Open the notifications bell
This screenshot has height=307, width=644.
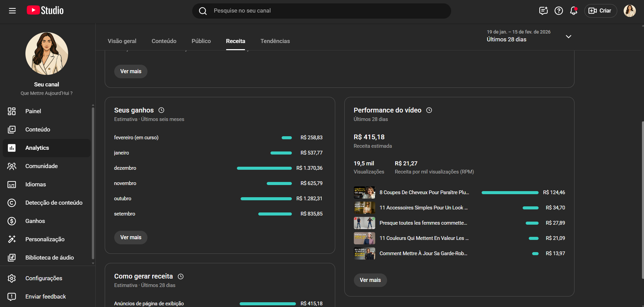pos(573,11)
